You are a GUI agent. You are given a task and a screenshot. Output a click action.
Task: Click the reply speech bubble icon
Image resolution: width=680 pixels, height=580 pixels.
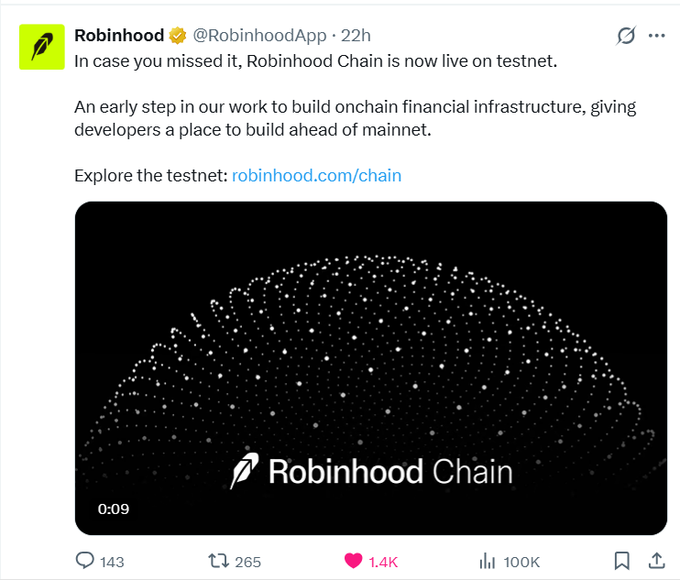[x=85, y=561]
